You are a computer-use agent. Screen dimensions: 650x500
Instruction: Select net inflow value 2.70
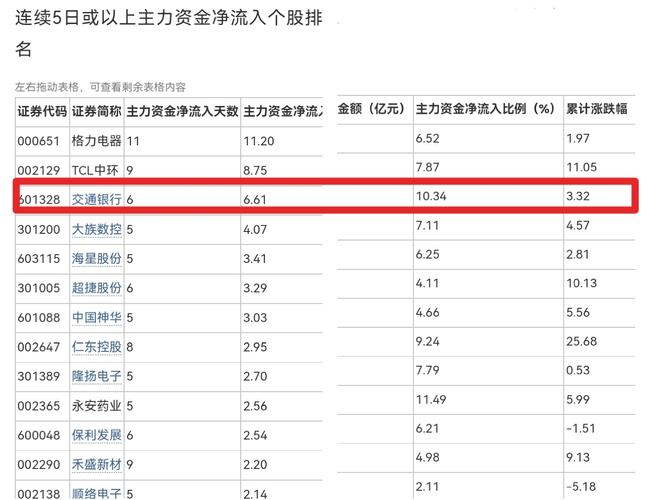point(255,376)
